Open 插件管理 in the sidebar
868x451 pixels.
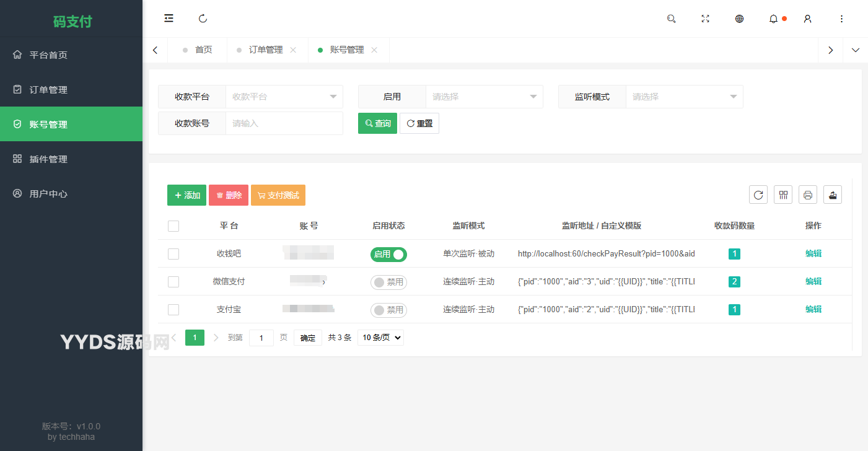pyautogui.click(x=48, y=159)
